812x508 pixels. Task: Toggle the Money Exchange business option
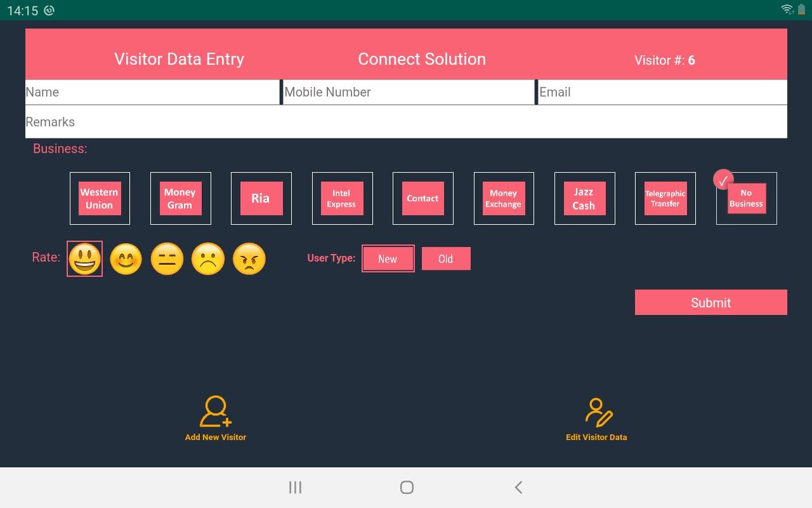(x=504, y=198)
